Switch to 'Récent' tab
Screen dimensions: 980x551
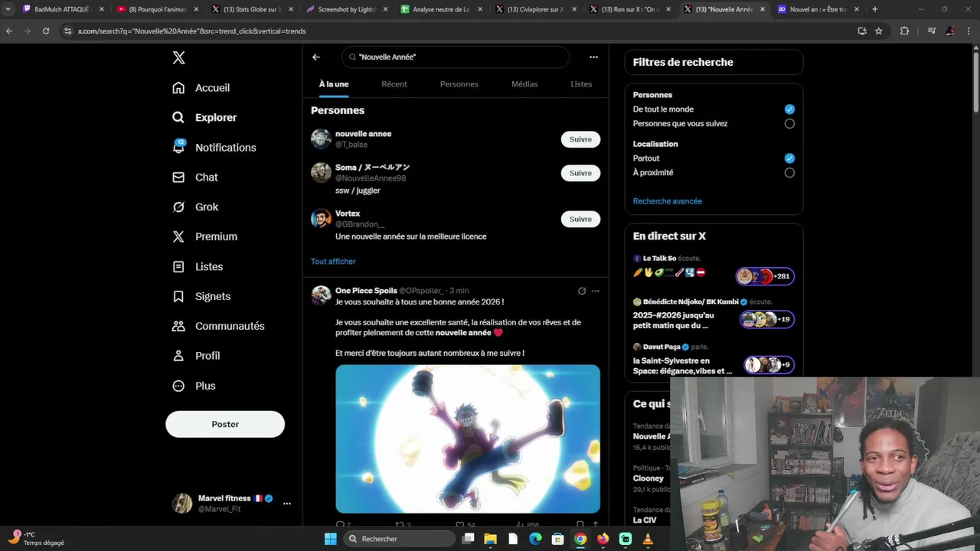pyautogui.click(x=394, y=84)
